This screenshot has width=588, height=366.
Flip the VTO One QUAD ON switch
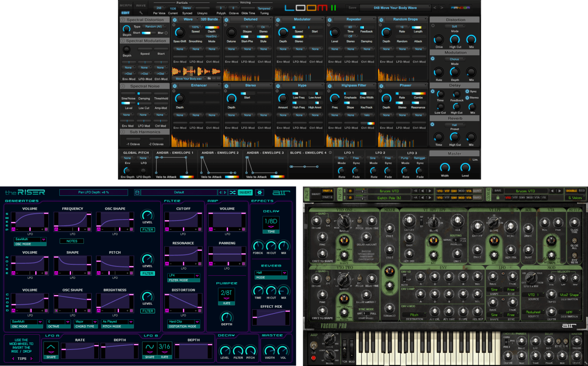(328, 221)
